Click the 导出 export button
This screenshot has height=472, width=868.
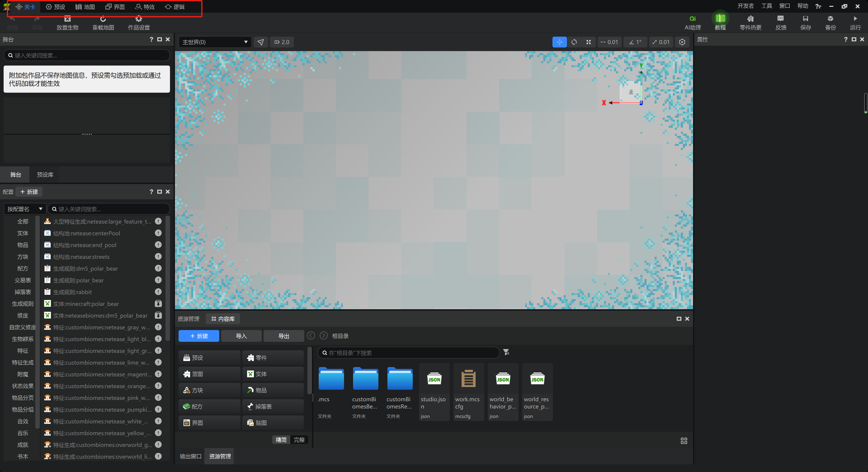pyautogui.click(x=284, y=336)
